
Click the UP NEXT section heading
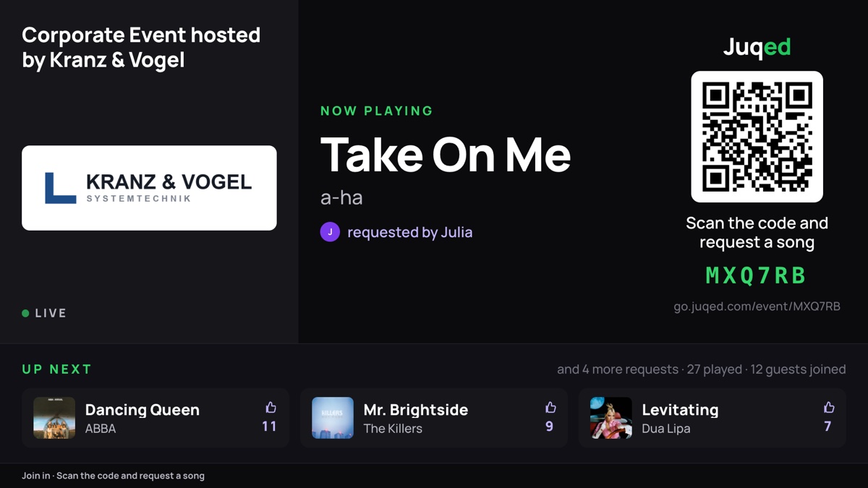(56, 369)
